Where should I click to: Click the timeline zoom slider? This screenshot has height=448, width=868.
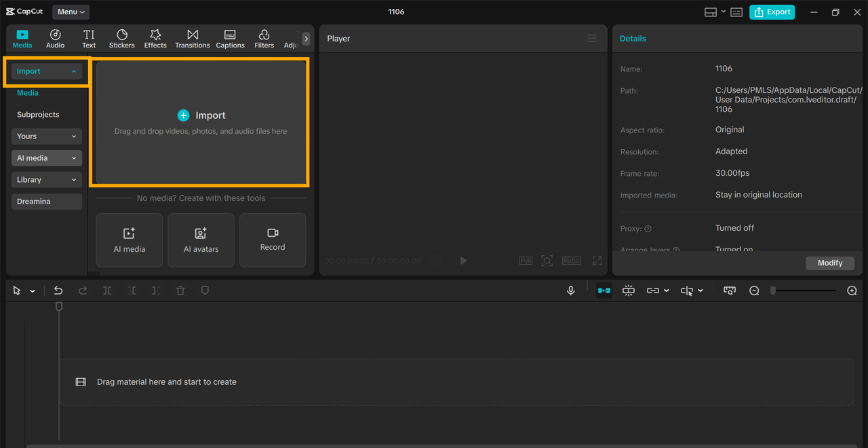click(804, 291)
